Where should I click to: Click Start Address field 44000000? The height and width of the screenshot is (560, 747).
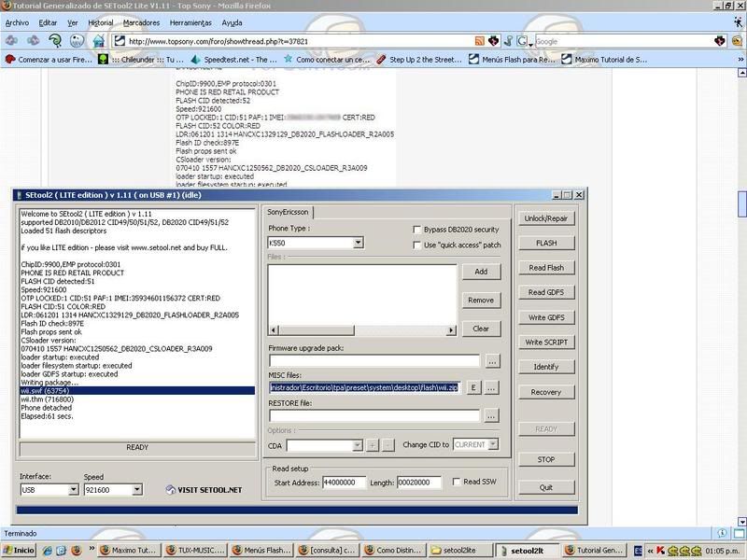(344, 483)
